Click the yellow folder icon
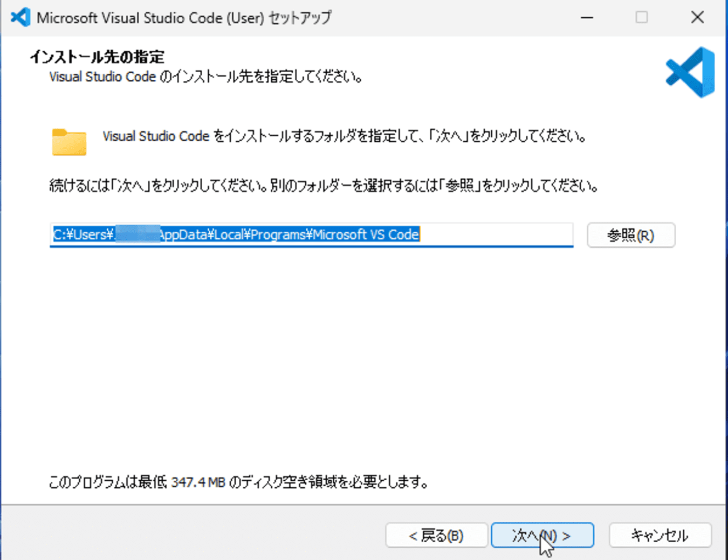Screen dimensions: 728x560 69,142
